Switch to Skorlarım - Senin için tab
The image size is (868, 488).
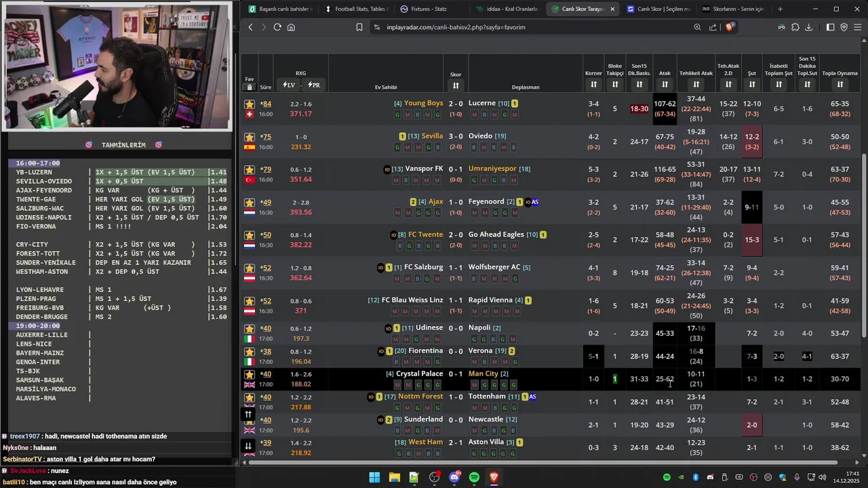point(734,9)
